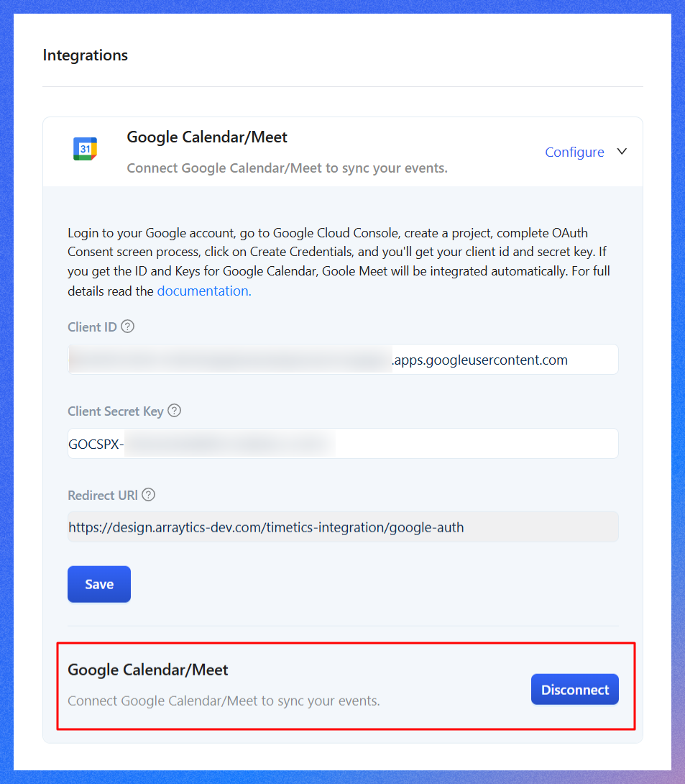The height and width of the screenshot is (784, 685).
Task: Click the Configure link
Action: pyautogui.click(x=574, y=152)
